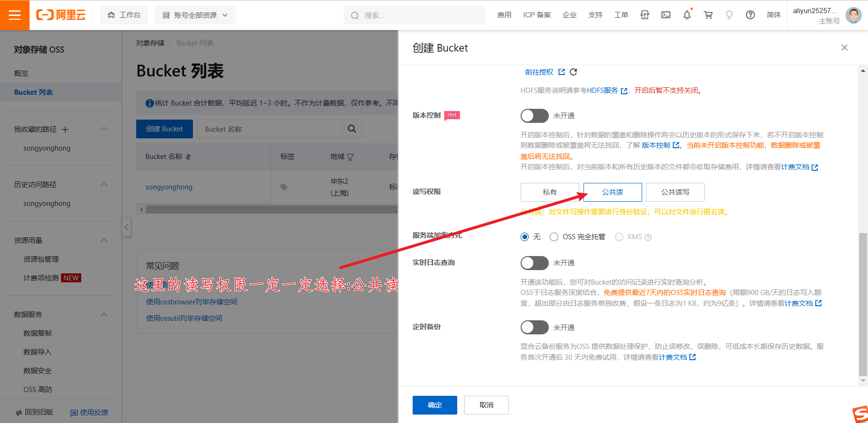Click the blue 创建 Bucket button
The image size is (868, 423).
point(164,129)
